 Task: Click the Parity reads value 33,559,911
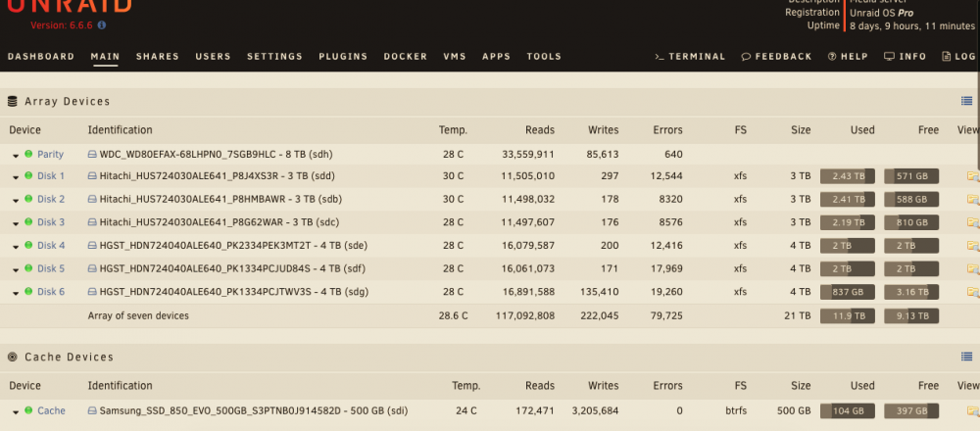coord(528,155)
